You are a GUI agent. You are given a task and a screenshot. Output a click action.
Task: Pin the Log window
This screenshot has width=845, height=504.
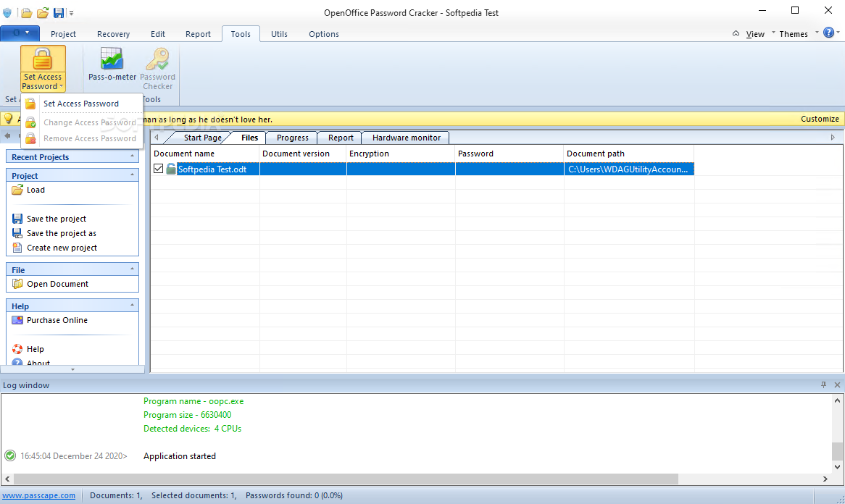(x=823, y=385)
